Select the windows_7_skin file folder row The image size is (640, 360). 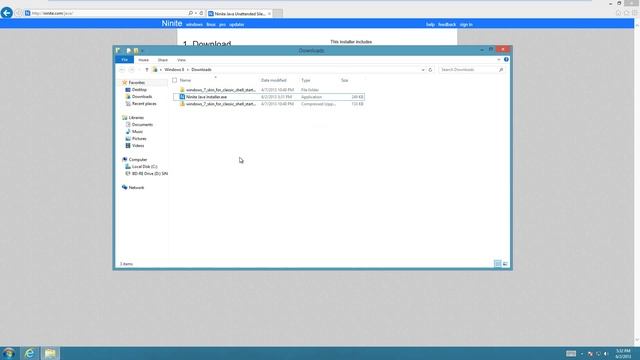pyautogui.click(x=269, y=90)
